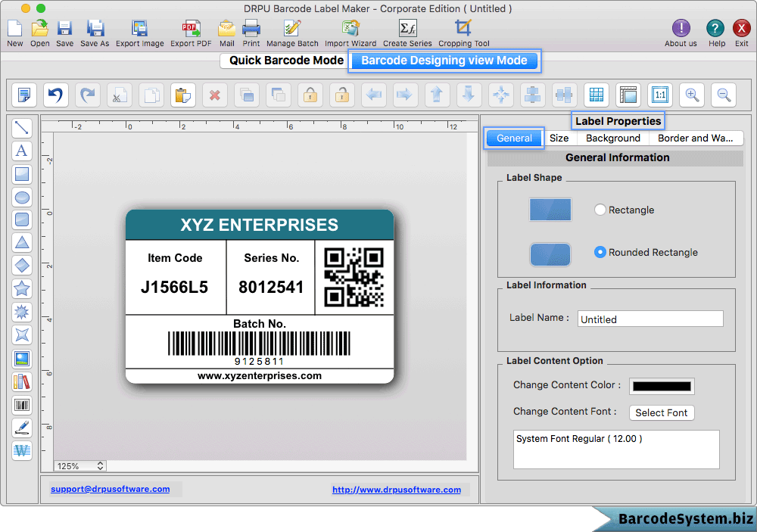Viewport: 757px width, 532px height.
Task: Click the 8012541 series number text
Action: point(271,288)
